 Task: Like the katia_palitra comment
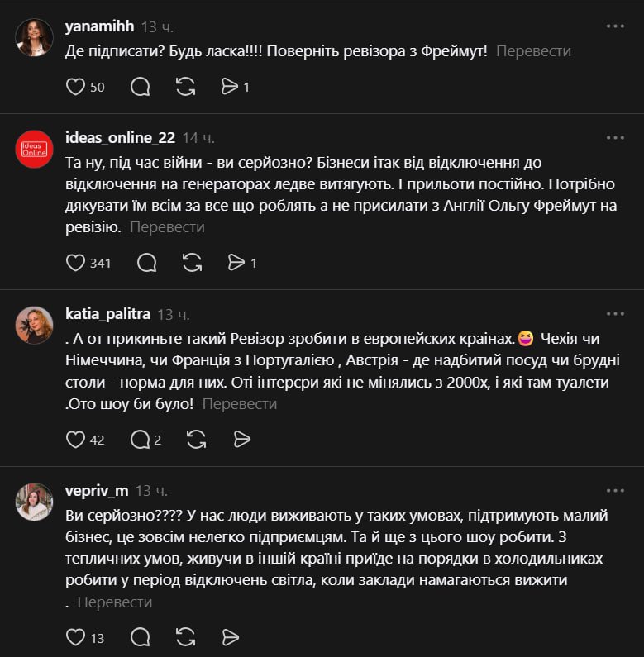pos(75,440)
